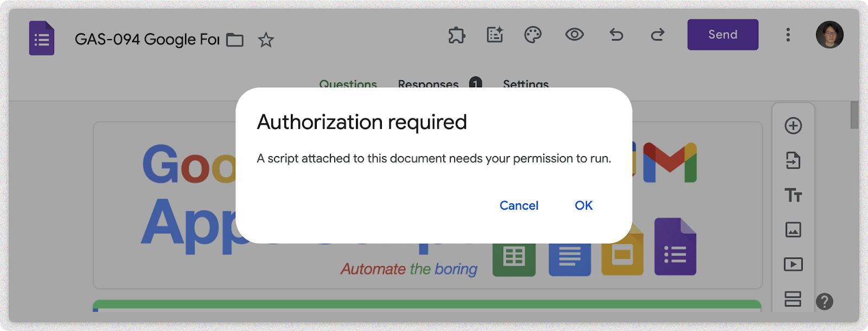This screenshot has width=868, height=331.
Task: Star this form
Action: click(266, 40)
